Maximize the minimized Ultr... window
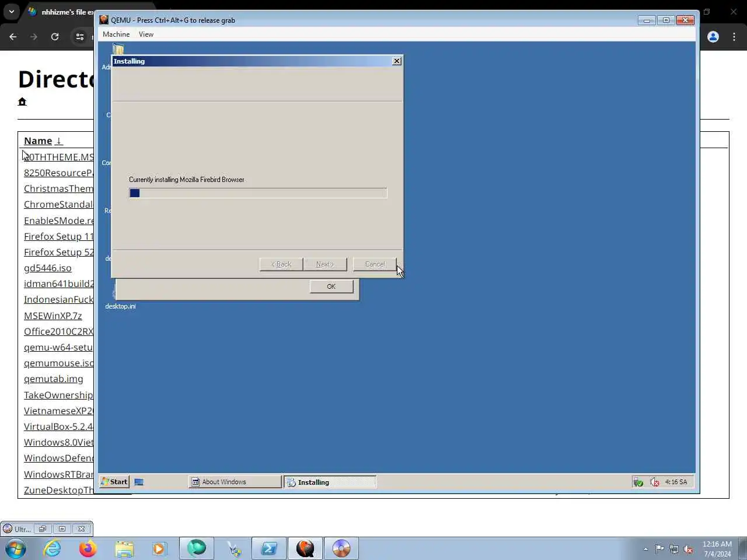 [x=62, y=529]
